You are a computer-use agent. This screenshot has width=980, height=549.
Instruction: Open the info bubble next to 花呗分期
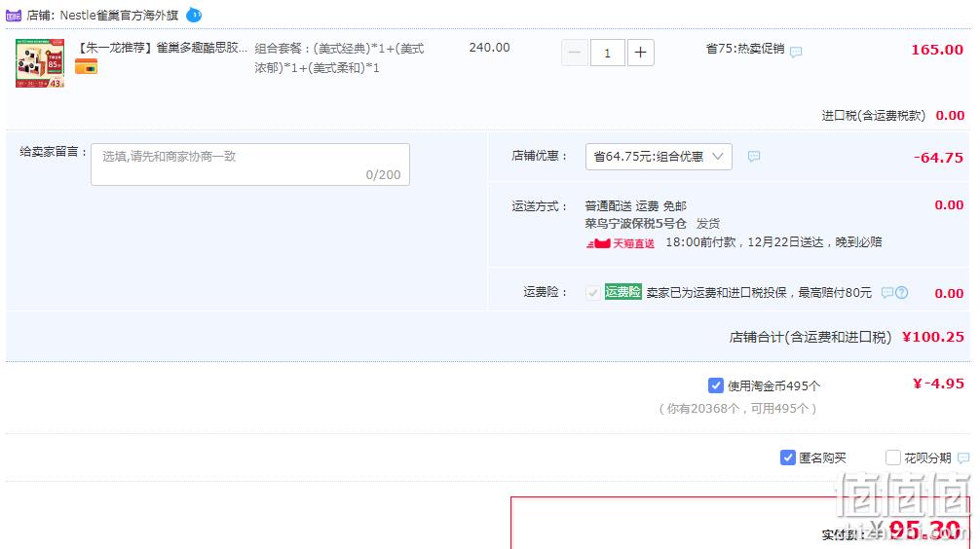coord(963,457)
